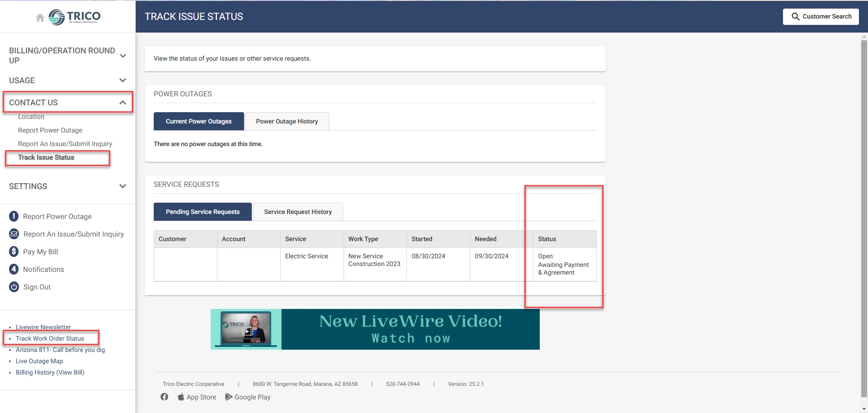Image resolution: width=868 pixels, height=413 pixels.
Task: Open the Live Outage Map link
Action: pos(39,361)
